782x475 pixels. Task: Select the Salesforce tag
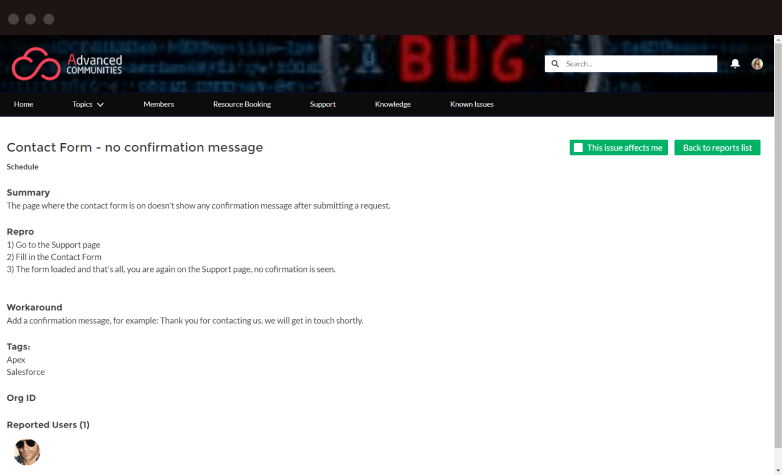[25, 372]
